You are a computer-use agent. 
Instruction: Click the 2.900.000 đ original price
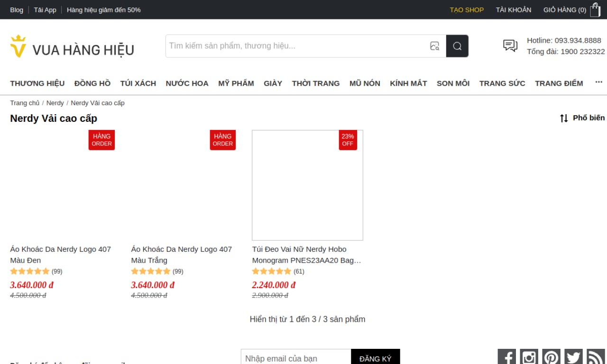(x=270, y=295)
